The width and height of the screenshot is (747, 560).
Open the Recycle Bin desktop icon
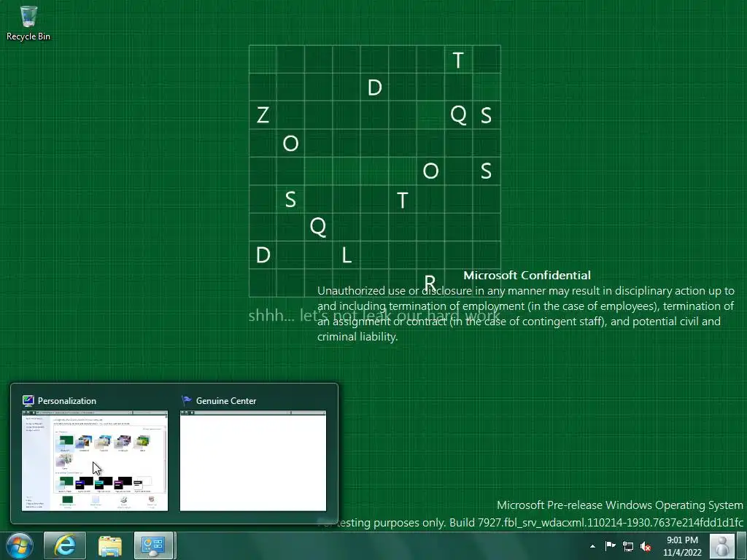tap(28, 23)
